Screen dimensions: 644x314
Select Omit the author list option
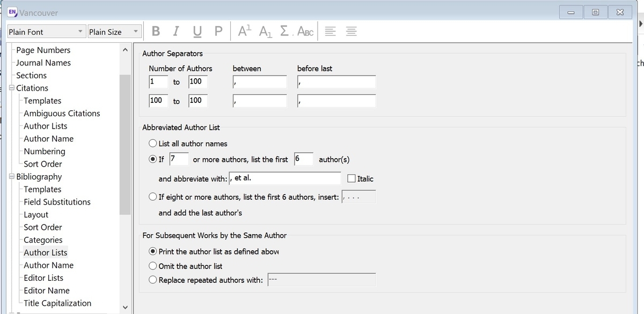[153, 266]
